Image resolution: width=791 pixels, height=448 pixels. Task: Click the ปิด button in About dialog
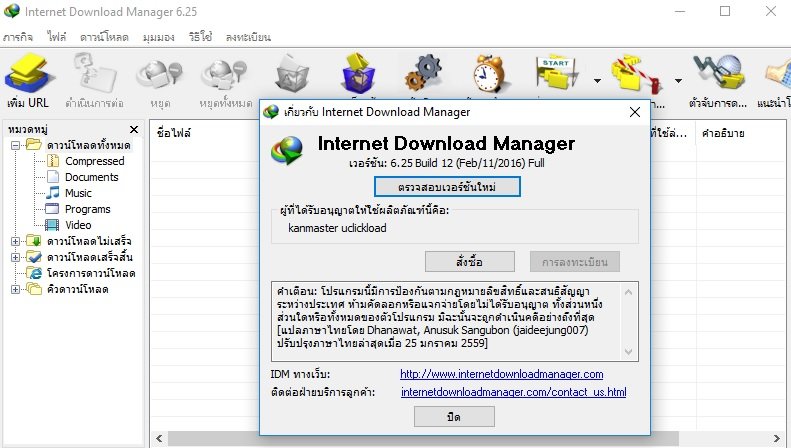(454, 417)
